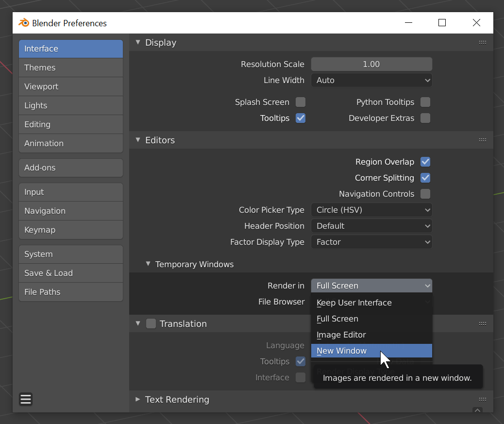Grab the Display panel drag handle

pos(482,43)
